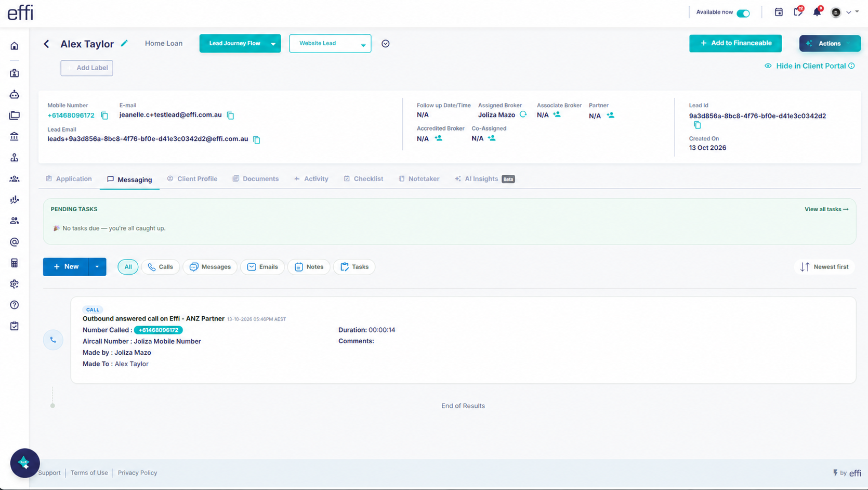The image size is (868, 490).
Task: Click Hide in Client Portal
Action: click(810, 66)
